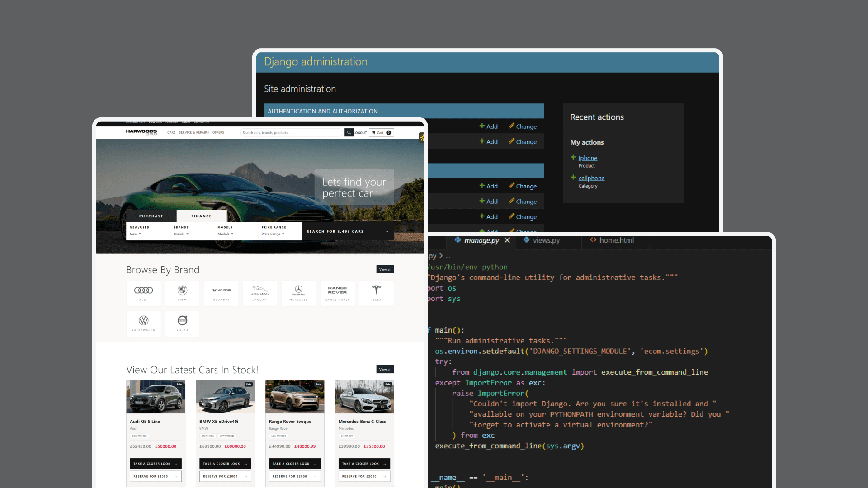Close the manage.py editor tab

click(x=507, y=240)
